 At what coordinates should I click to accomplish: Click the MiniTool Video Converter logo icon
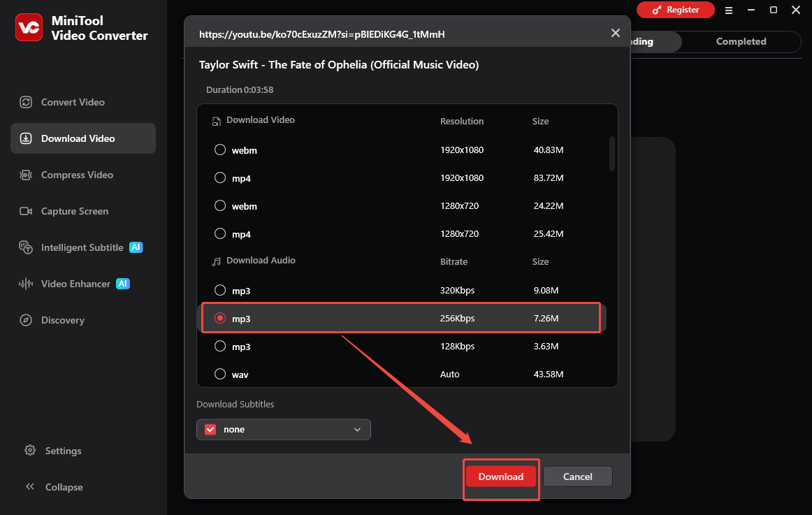tap(29, 27)
